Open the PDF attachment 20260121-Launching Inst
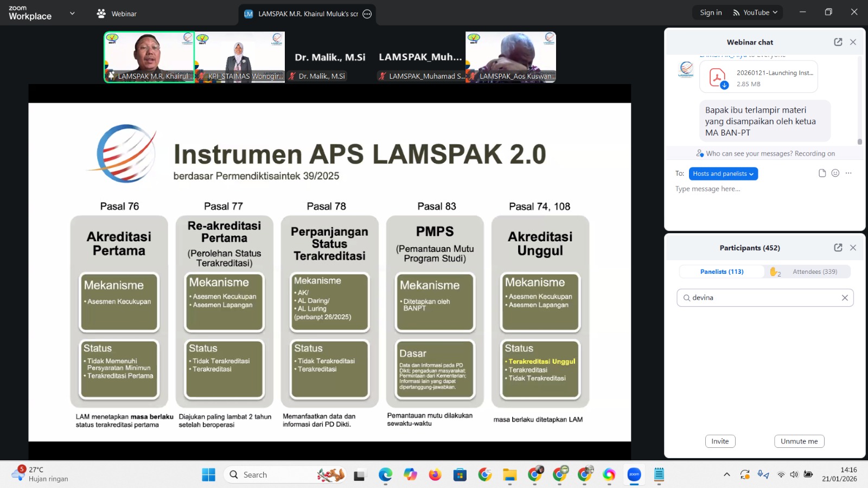 pyautogui.click(x=758, y=77)
